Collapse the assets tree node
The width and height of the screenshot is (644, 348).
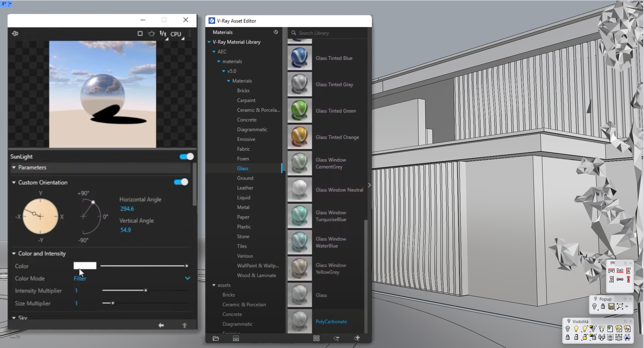point(214,285)
